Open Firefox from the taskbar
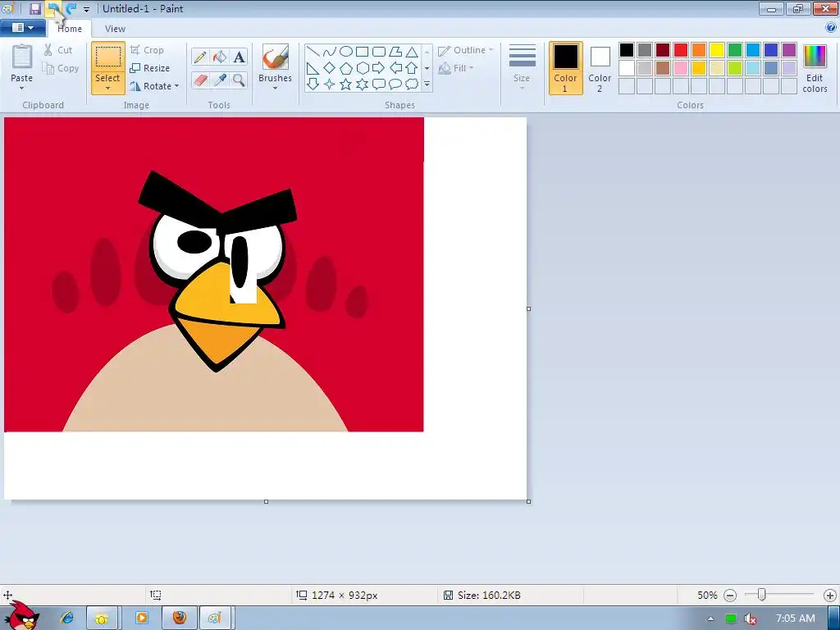 pos(180,618)
